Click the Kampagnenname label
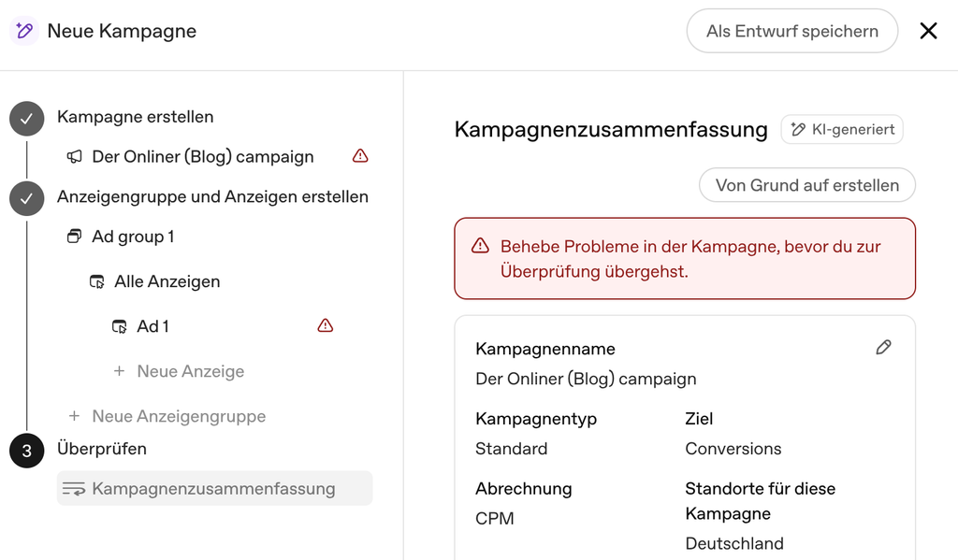Image resolution: width=958 pixels, height=560 pixels. [545, 350]
